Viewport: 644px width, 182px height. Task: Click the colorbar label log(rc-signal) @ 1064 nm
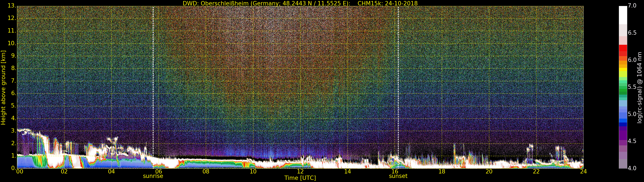point(639,87)
